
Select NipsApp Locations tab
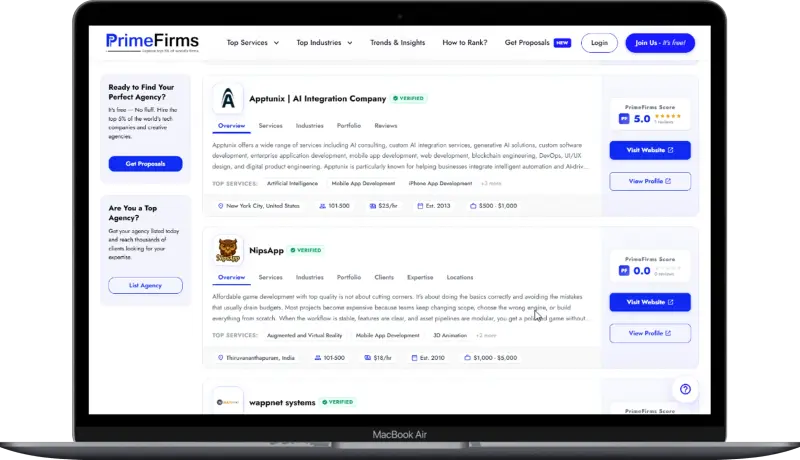(460, 277)
